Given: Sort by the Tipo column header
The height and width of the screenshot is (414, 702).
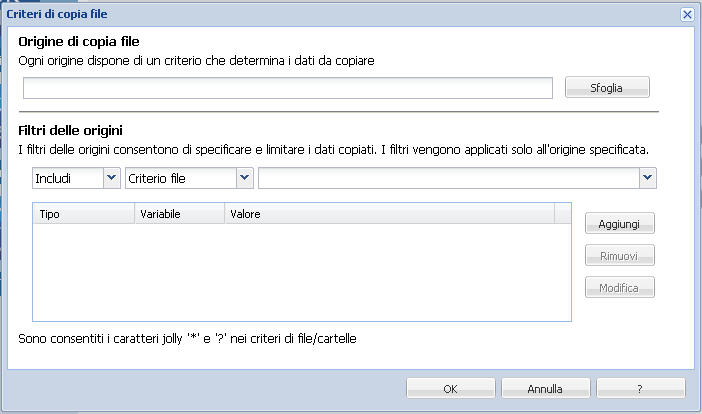Looking at the screenshot, I should click(84, 214).
